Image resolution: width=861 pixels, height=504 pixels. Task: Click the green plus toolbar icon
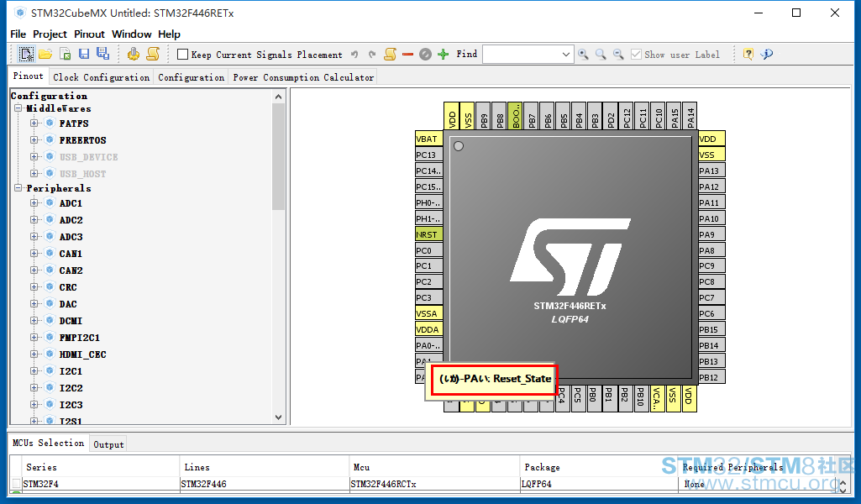[x=444, y=55]
